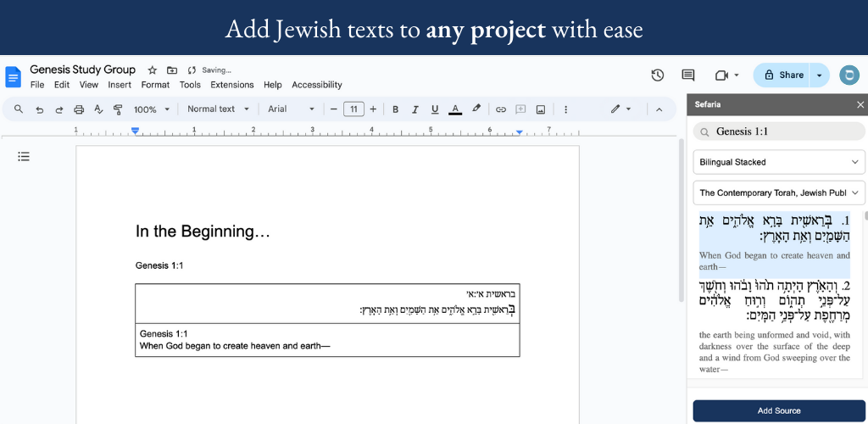Activate the paint format tool
868x424 pixels.
point(118,109)
